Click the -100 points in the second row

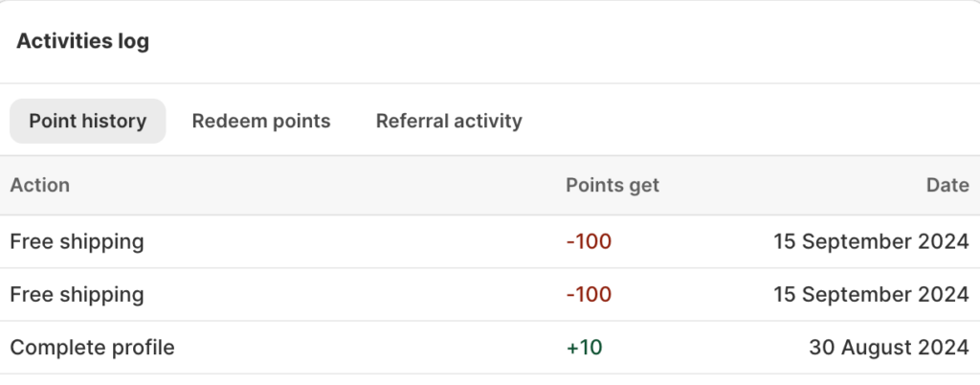click(x=589, y=294)
